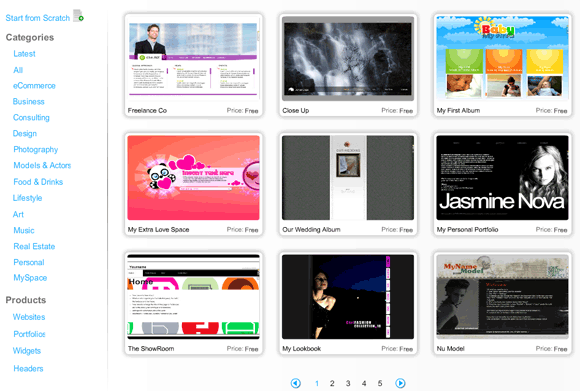580x391 pixels.
Task: Select the Consulting category
Action: pyautogui.click(x=31, y=118)
